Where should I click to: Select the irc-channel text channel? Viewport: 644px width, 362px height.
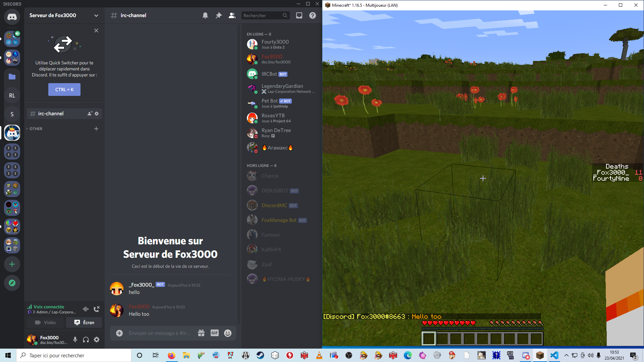[x=51, y=114]
